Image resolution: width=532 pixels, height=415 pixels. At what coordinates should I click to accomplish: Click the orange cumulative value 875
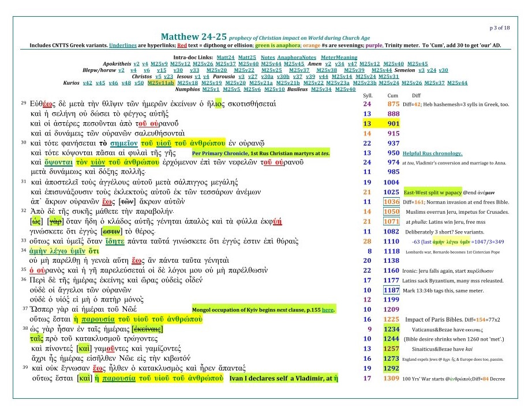(394, 104)
